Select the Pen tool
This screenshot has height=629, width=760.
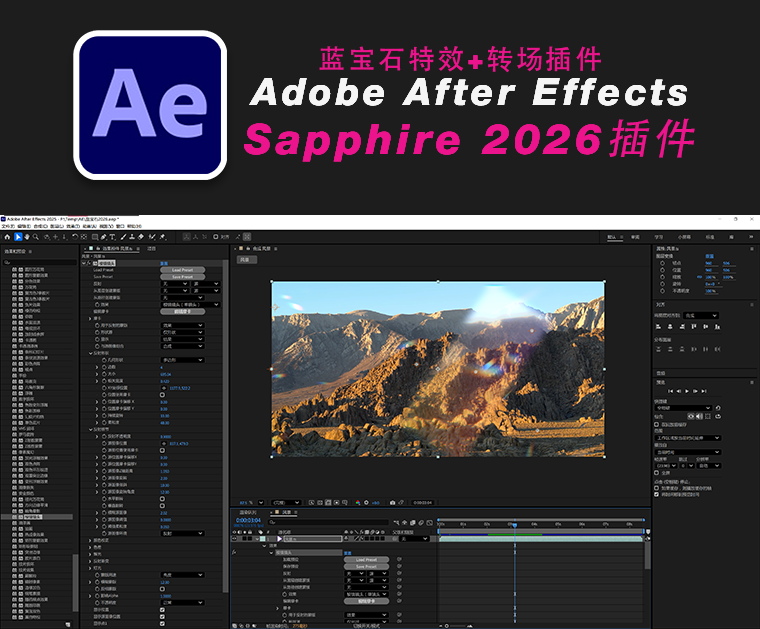[103, 237]
